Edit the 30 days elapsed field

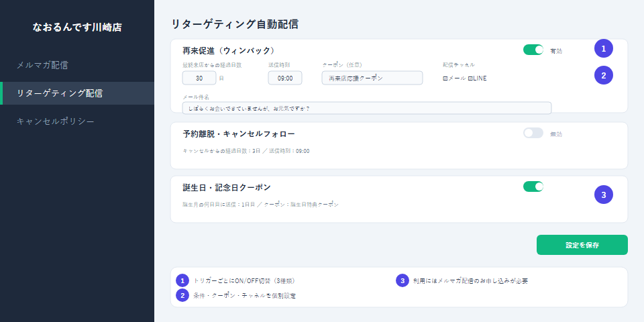click(x=199, y=78)
